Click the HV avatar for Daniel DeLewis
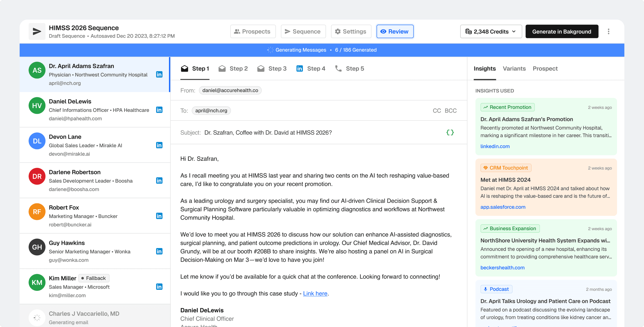The height and width of the screenshot is (327, 644). [37, 106]
